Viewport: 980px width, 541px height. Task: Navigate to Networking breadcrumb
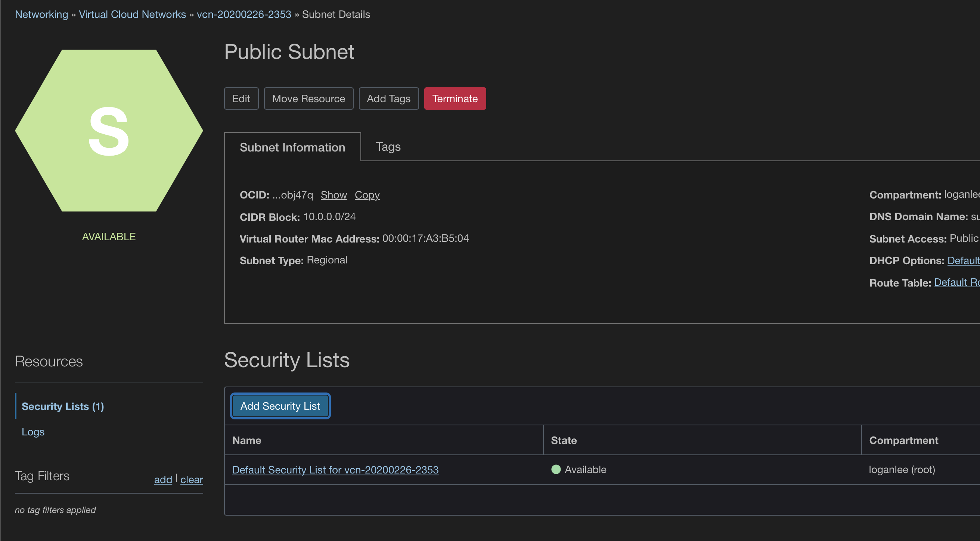click(41, 15)
